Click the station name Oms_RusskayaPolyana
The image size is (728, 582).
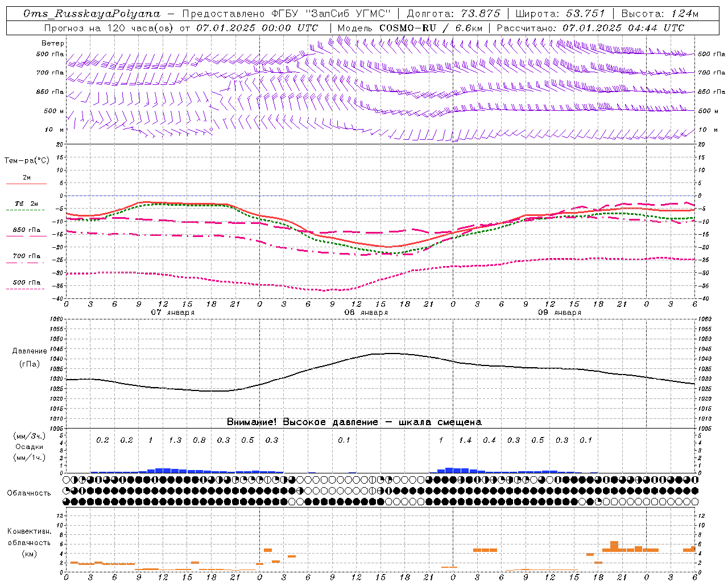(x=92, y=14)
